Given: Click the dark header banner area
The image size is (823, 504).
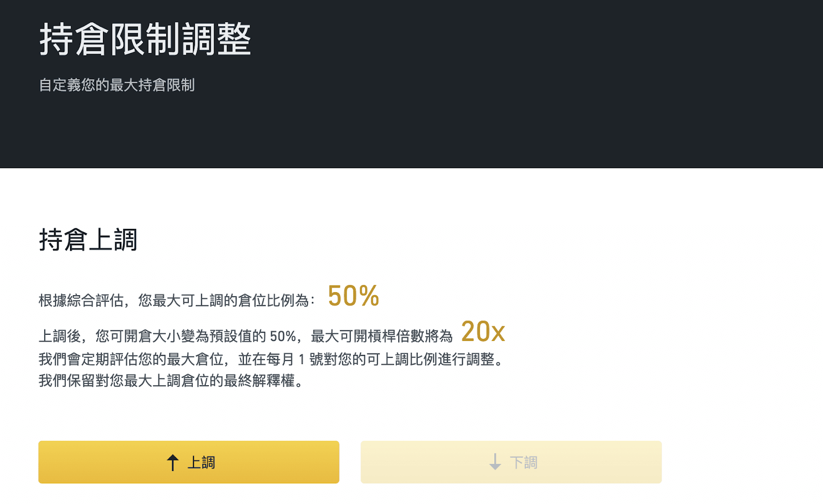Looking at the screenshot, I should point(411,84).
